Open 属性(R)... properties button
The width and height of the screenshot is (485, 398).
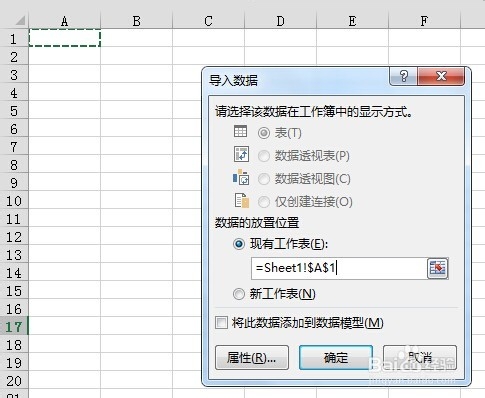point(252,357)
